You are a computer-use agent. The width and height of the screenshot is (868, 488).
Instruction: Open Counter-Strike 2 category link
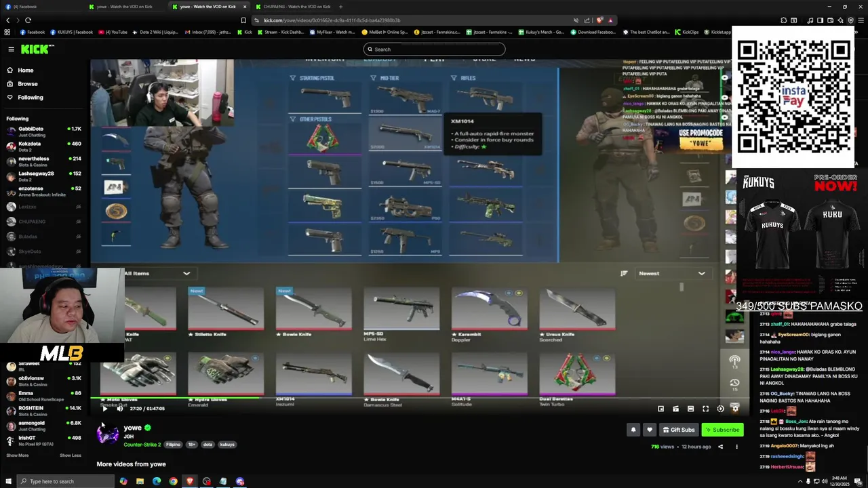pos(142,445)
